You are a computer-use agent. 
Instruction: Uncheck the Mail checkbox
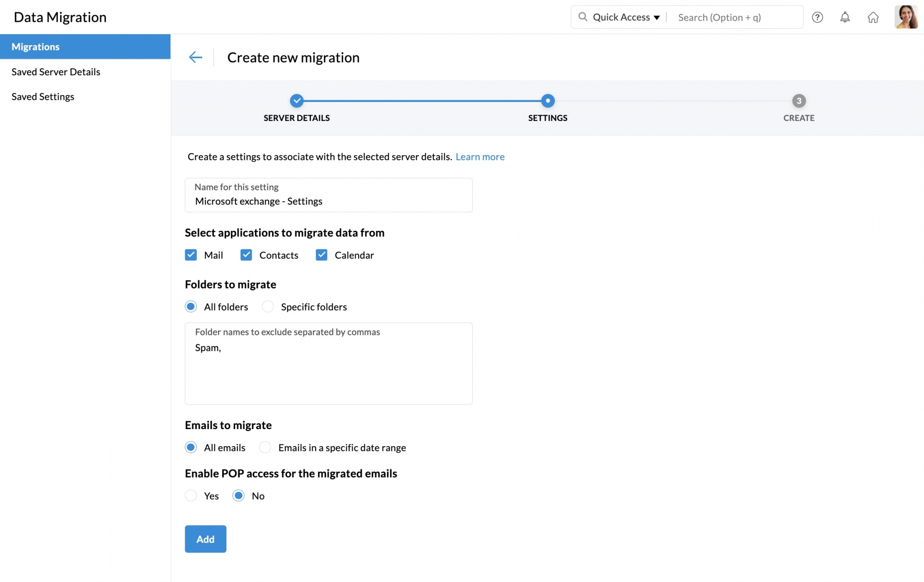[x=191, y=255]
